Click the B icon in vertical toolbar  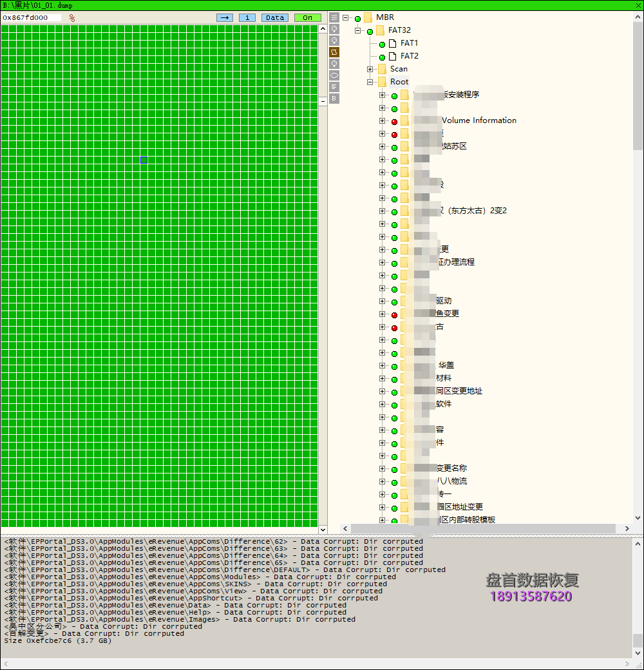pos(334,99)
